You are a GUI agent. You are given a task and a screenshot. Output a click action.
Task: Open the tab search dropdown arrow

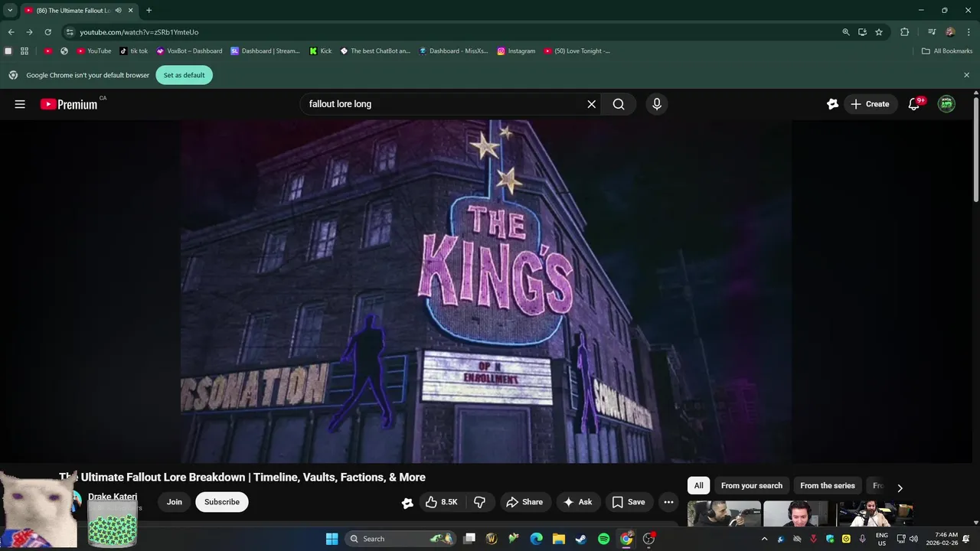[10, 11]
